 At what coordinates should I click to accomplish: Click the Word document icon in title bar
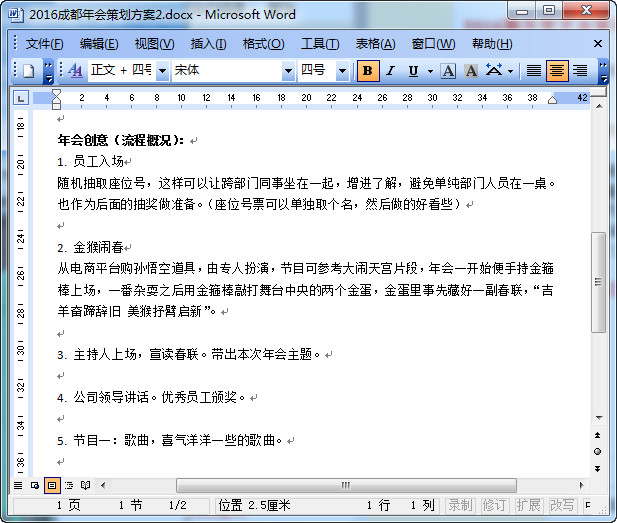coord(15,14)
